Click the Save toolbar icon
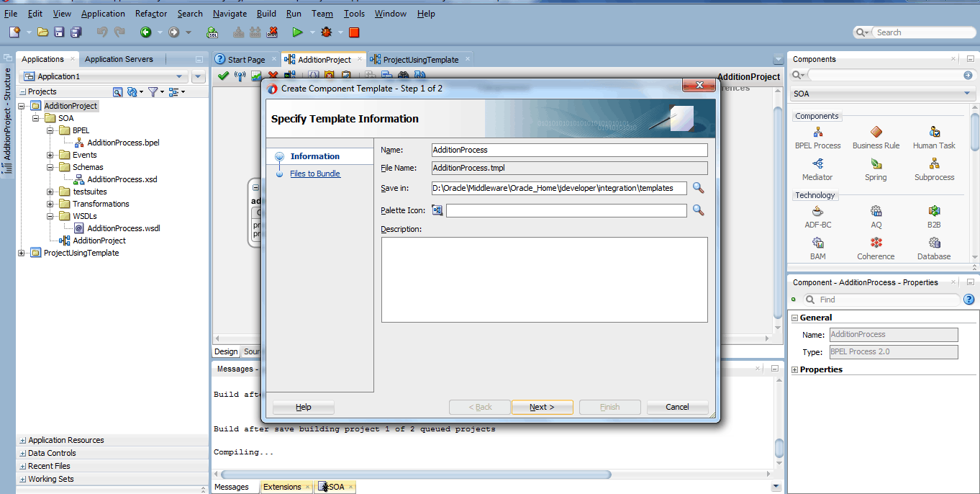This screenshot has height=494, width=980. point(59,32)
